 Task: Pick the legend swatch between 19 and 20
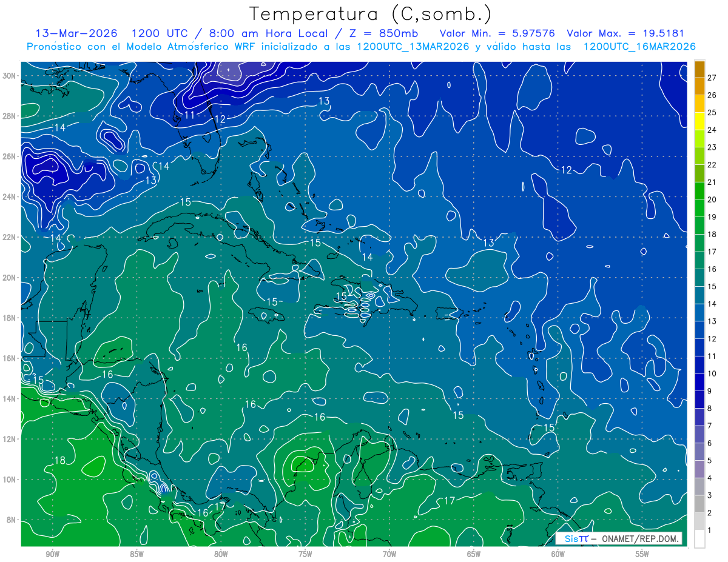[x=699, y=208]
